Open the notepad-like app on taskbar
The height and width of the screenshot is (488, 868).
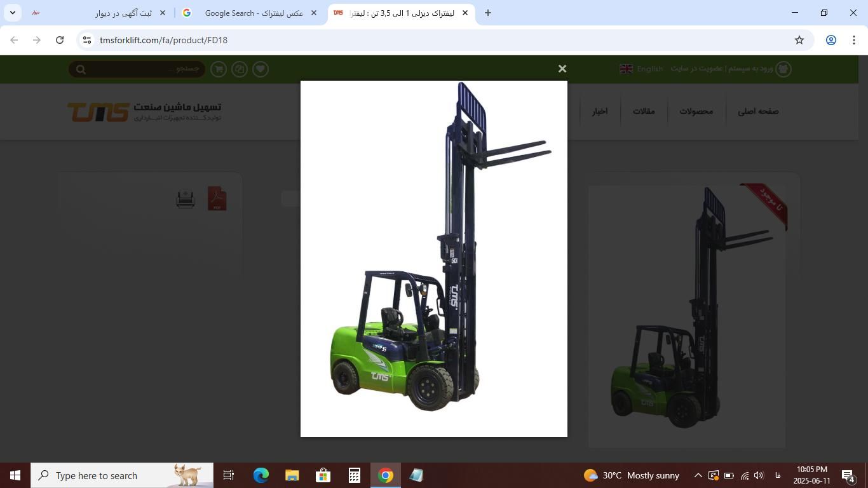tap(416, 475)
